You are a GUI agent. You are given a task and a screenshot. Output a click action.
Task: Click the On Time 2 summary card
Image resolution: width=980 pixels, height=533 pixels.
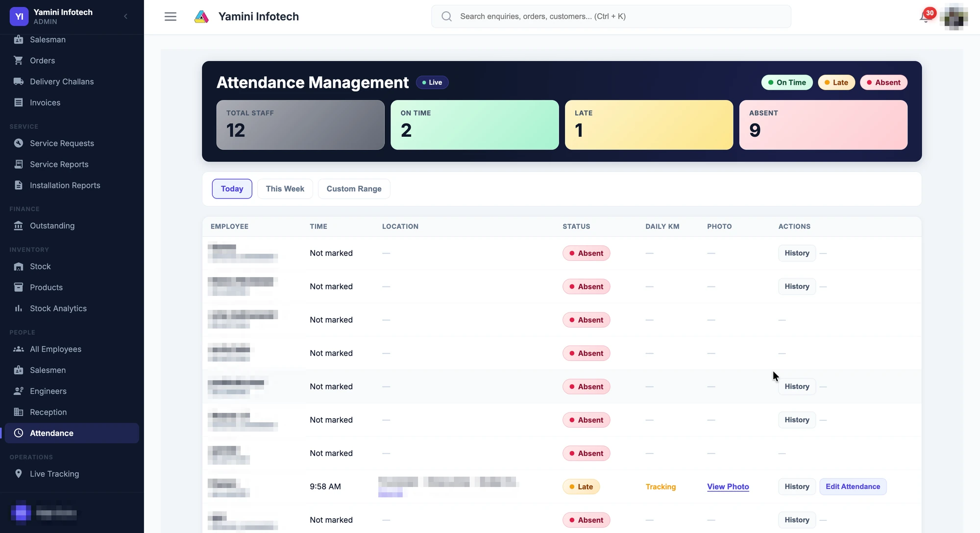pyautogui.click(x=474, y=125)
